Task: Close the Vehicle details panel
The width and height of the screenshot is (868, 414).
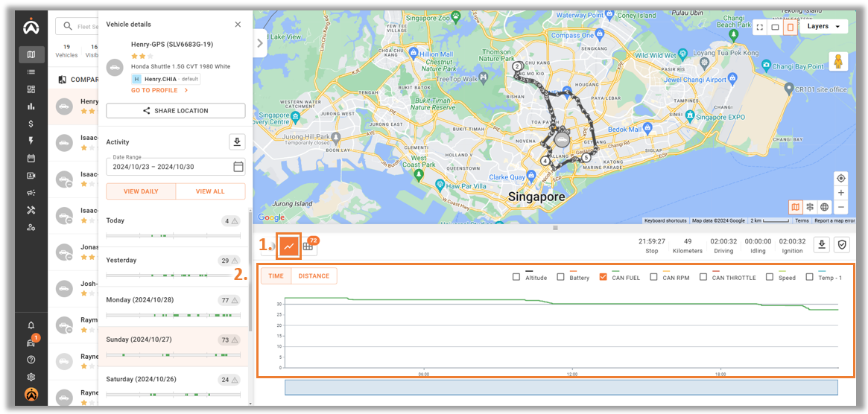Action: tap(238, 25)
